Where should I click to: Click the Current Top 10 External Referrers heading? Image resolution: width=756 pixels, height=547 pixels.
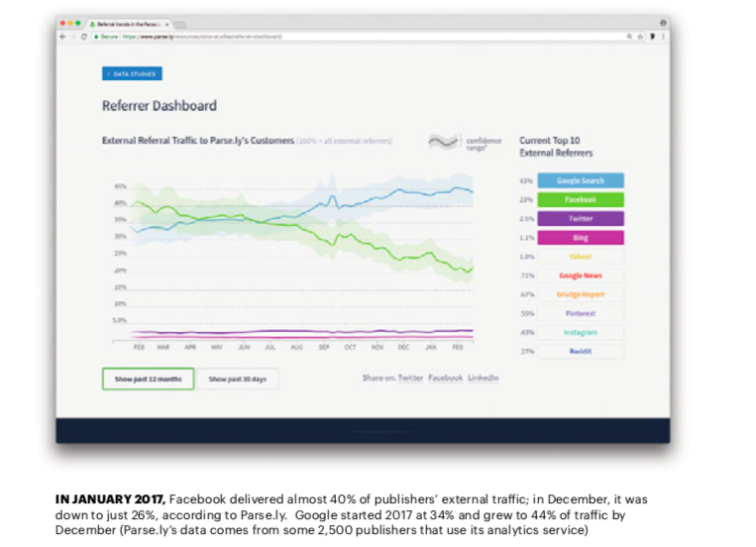(x=556, y=147)
